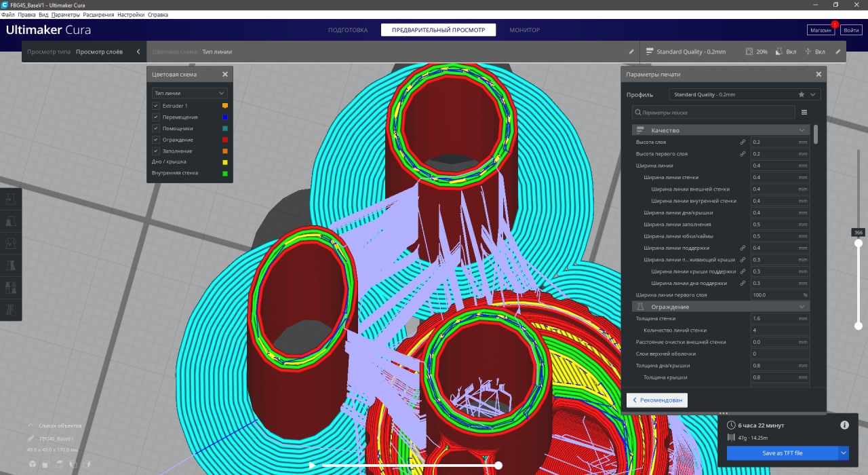Toggle Перемещения visibility checkbox
The height and width of the screenshot is (475, 868).
[156, 117]
